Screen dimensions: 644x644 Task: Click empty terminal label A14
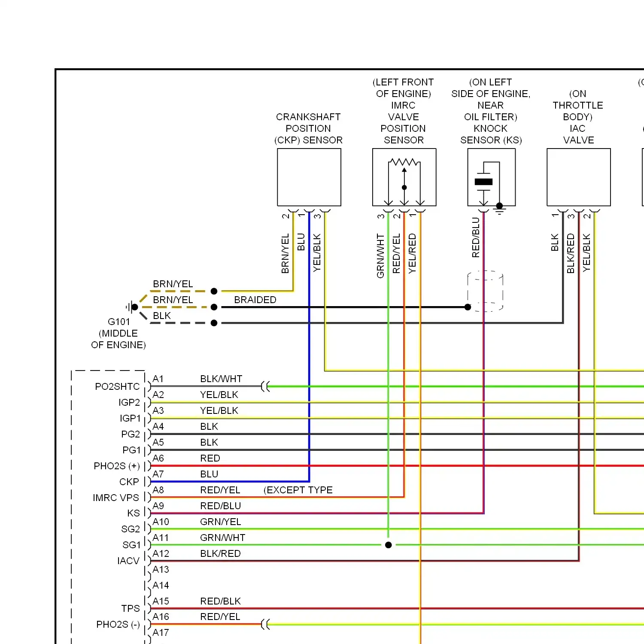point(161,585)
